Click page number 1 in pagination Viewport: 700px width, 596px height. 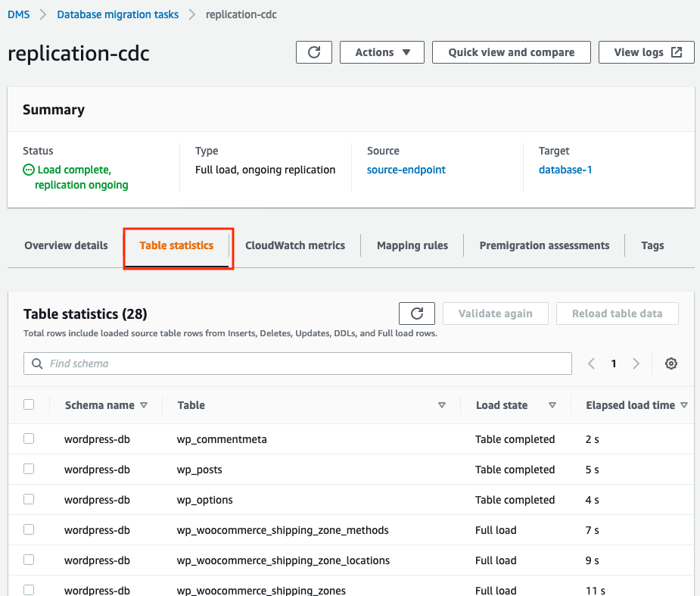(614, 364)
